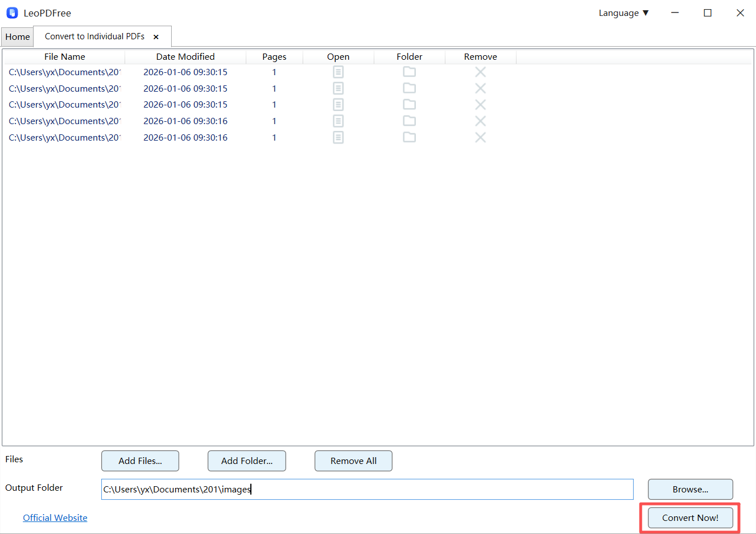756x534 pixels.
Task: Start conversion with Convert Now!
Action: (690, 518)
